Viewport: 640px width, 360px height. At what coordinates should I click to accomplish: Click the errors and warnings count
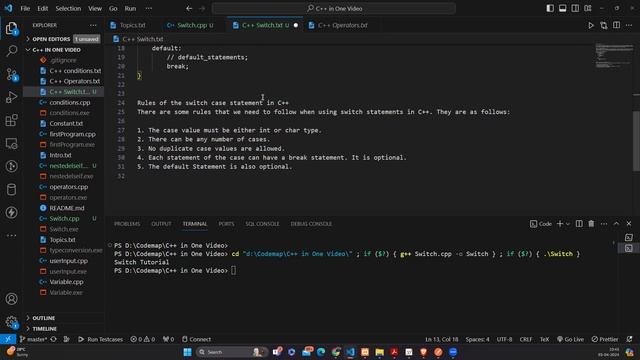tap(142, 339)
